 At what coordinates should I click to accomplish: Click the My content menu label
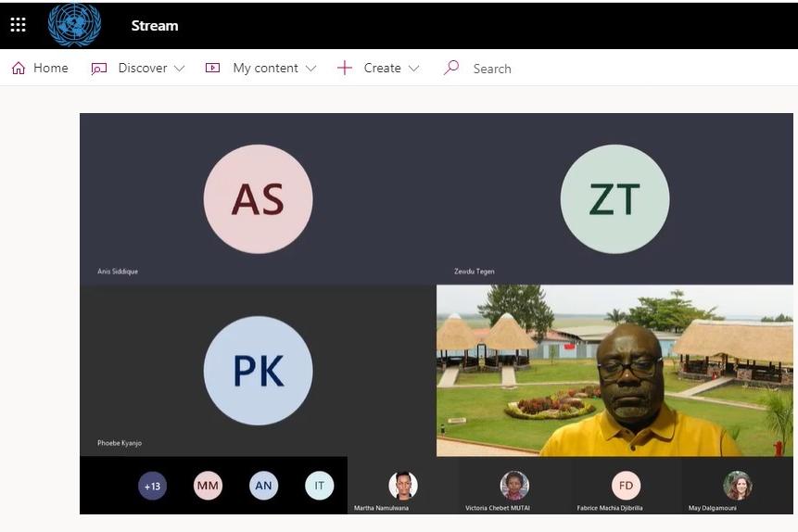265,68
